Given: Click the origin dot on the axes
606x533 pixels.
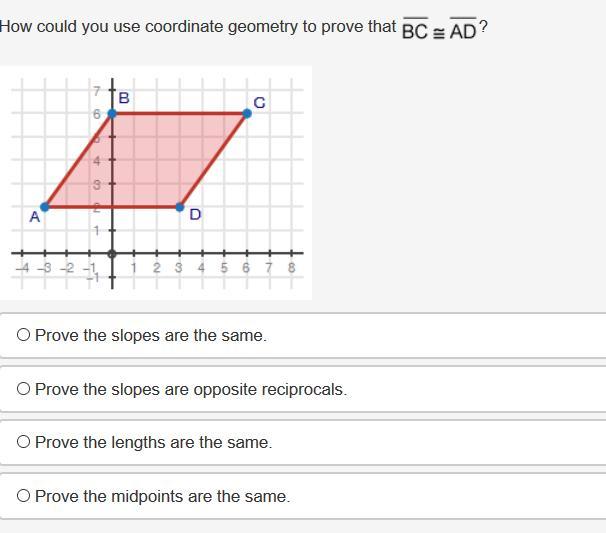Looking at the screenshot, I should [112, 253].
